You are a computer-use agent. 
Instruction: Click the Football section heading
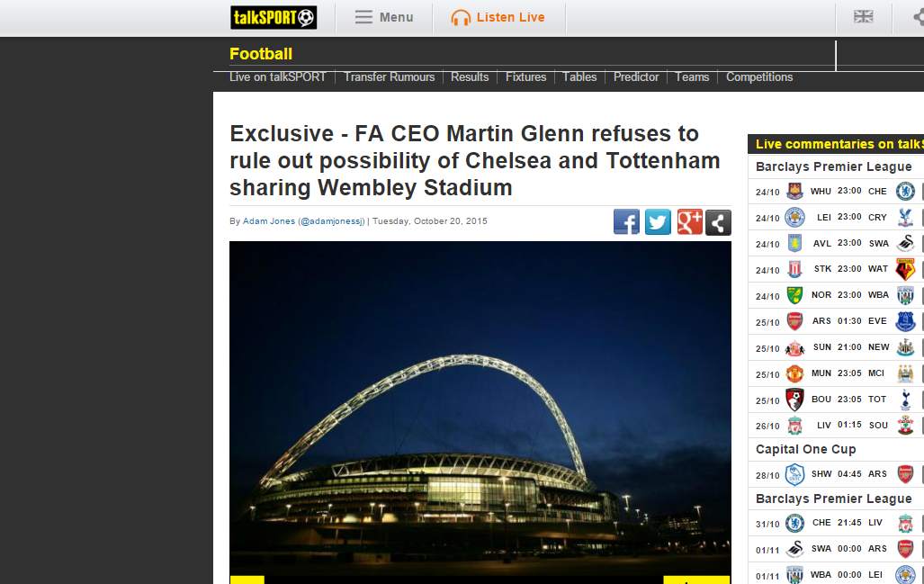click(x=261, y=54)
